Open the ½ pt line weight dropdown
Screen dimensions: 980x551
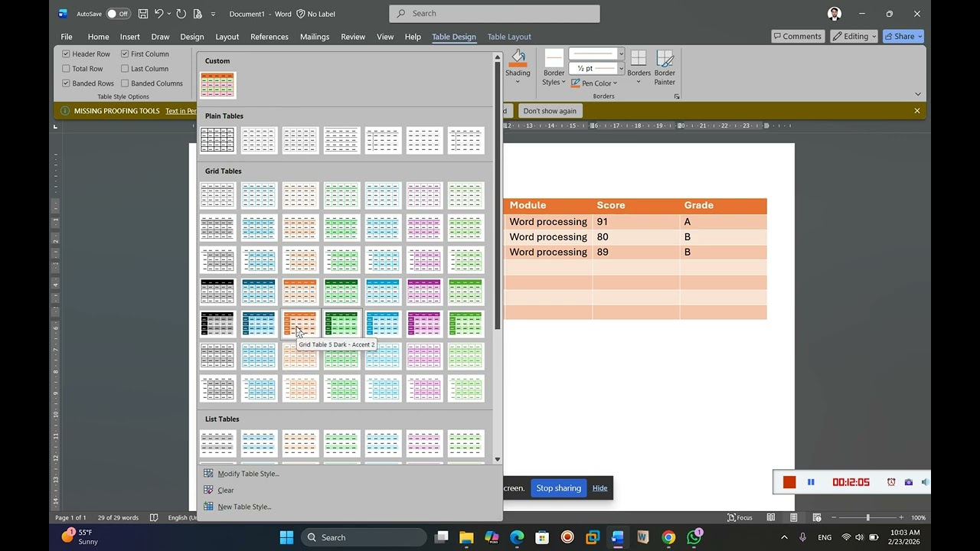[x=621, y=68]
